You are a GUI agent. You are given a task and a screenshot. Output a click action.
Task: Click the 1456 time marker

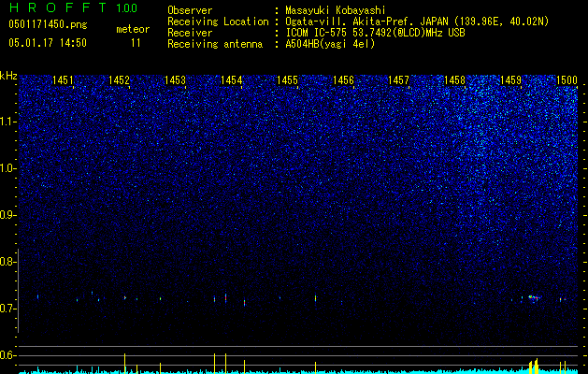click(x=343, y=79)
